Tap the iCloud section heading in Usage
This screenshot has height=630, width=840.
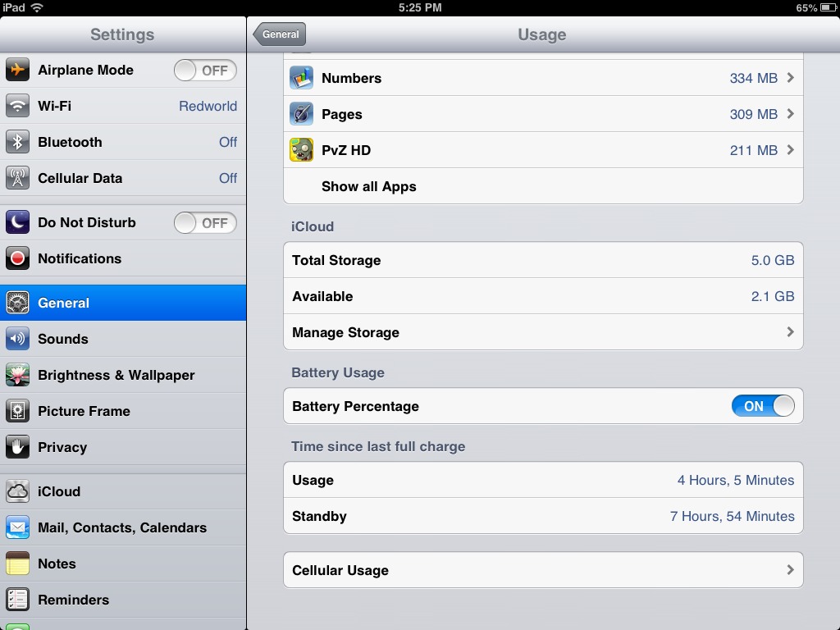(313, 226)
